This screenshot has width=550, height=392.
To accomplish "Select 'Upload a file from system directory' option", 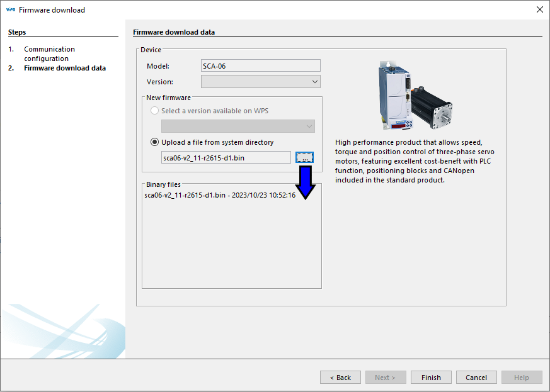I will click(155, 142).
